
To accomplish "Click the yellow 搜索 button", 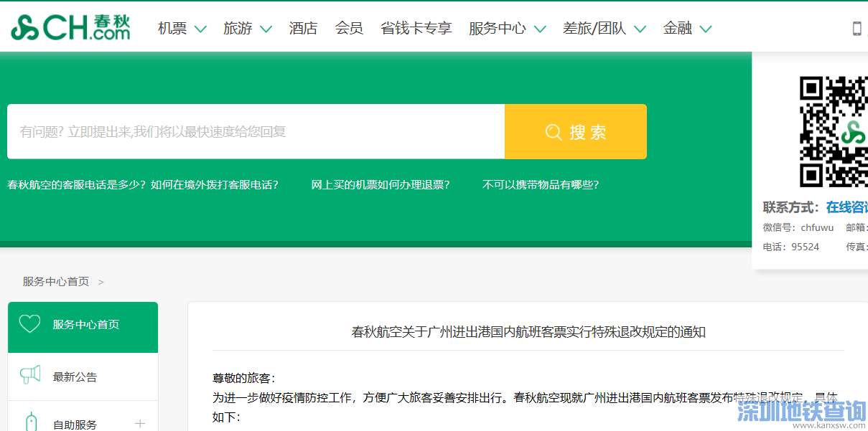I will point(576,132).
